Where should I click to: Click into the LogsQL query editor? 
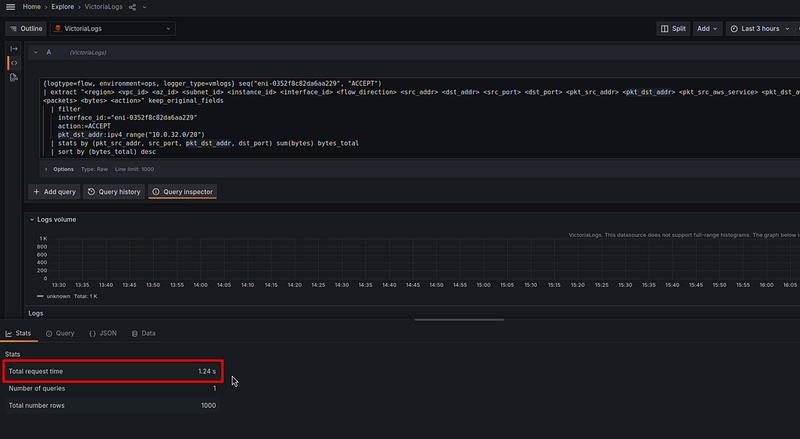click(418, 117)
